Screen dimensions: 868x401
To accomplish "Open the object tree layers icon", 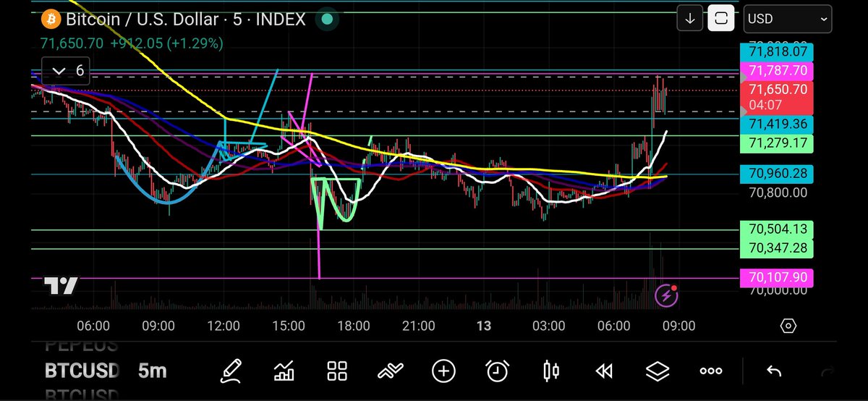I will [658, 371].
